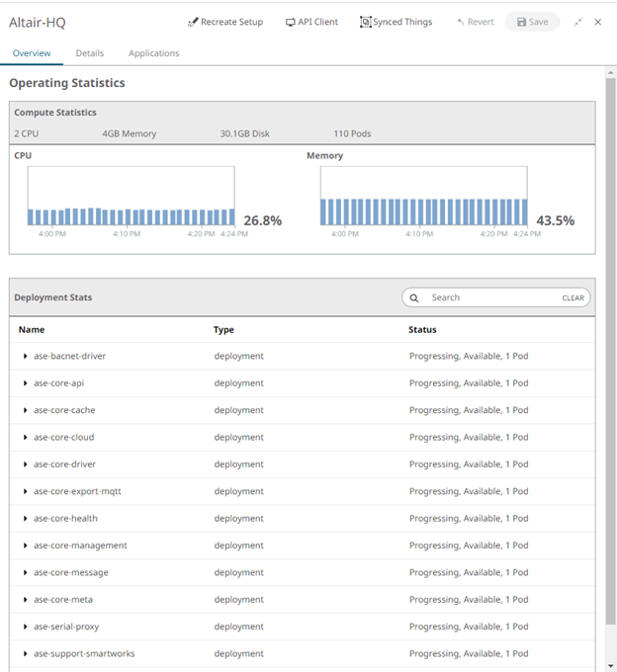Close the Altair-HQ panel
This screenshot has height=672, width=617.
tap(598, 22)
